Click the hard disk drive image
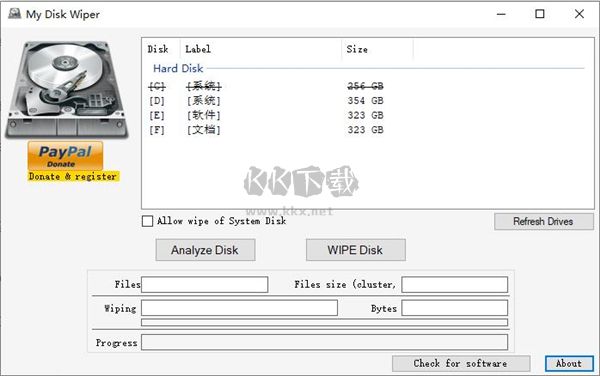 67,90
